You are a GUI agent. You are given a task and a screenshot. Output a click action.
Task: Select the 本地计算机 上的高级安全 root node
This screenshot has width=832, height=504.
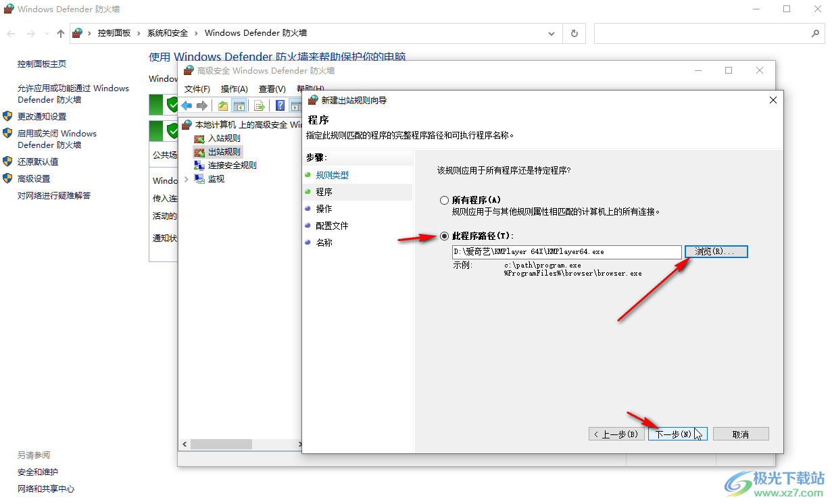[249, 125]
